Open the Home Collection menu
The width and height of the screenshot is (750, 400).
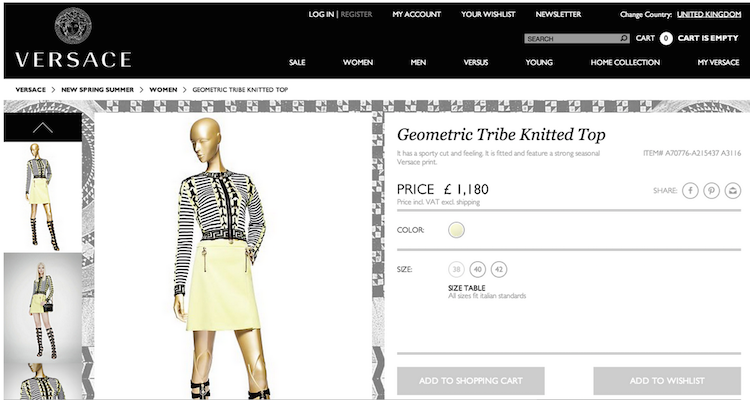coord(625,62)
